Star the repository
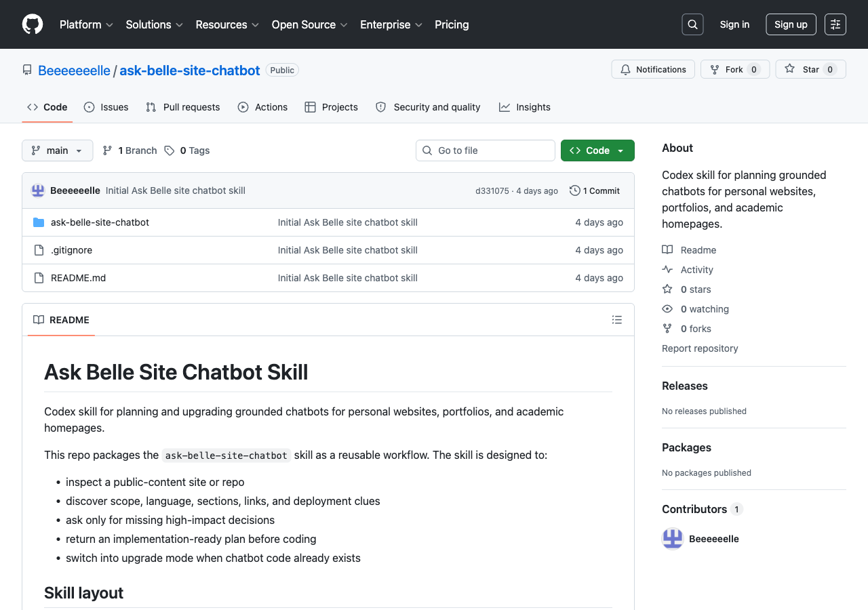The width and height of the screenshot is (868, 610). point(810,69)
